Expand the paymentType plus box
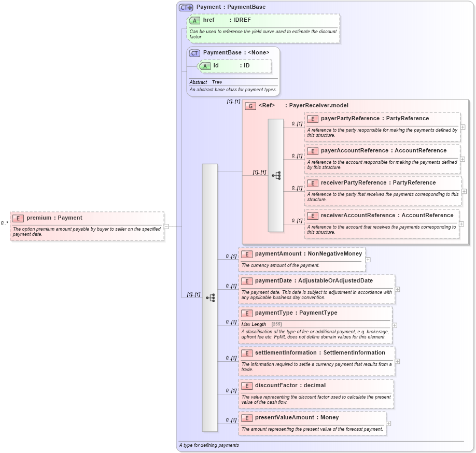 pyautogui.click(x=395, y=325)
